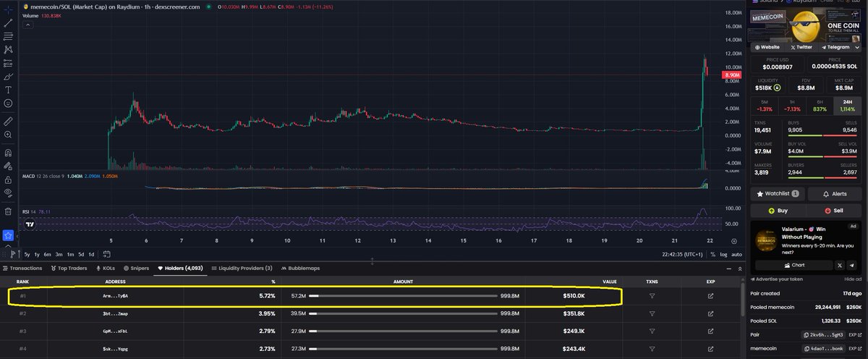Viewport: 868px width, 359px height.
Task: Set chart range to 6m
Action: tap(48, 254)
